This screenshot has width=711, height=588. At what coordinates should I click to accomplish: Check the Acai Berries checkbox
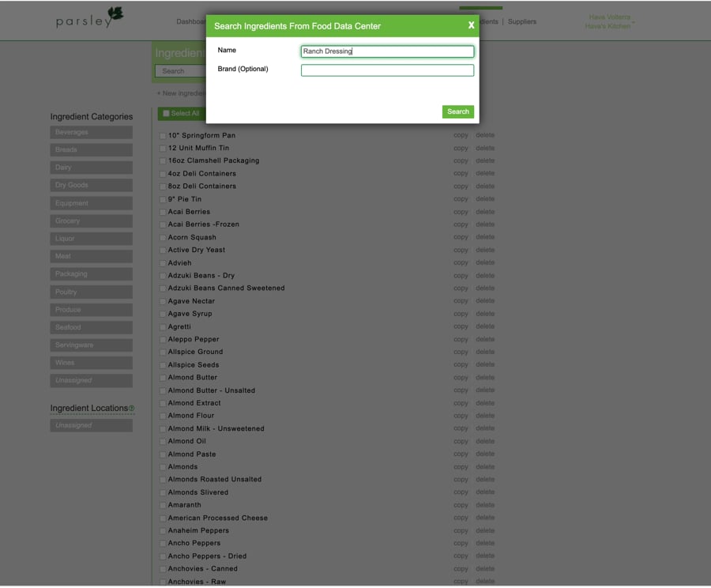click(163, 211)
